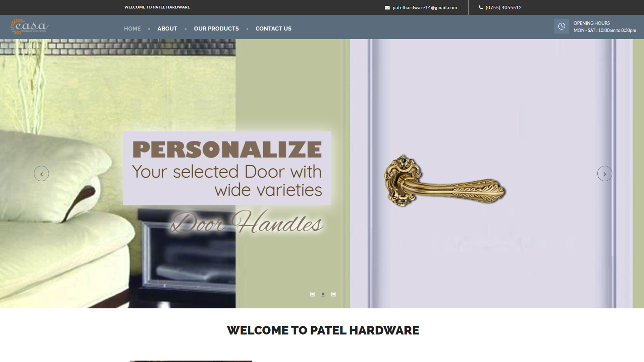Click the patelhardware14@gmail.com email link

[x=425, y=7]
